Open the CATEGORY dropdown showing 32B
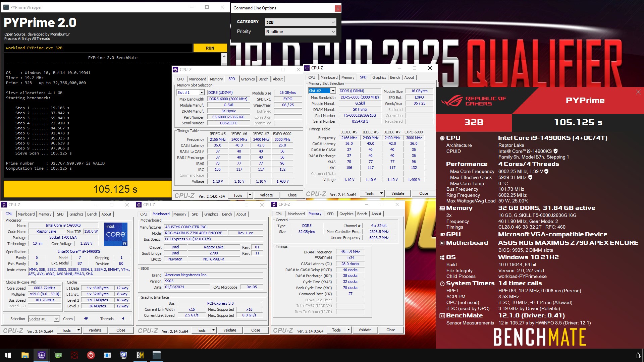The width and height of the screenshot is (644, 362). pos(300,22)
